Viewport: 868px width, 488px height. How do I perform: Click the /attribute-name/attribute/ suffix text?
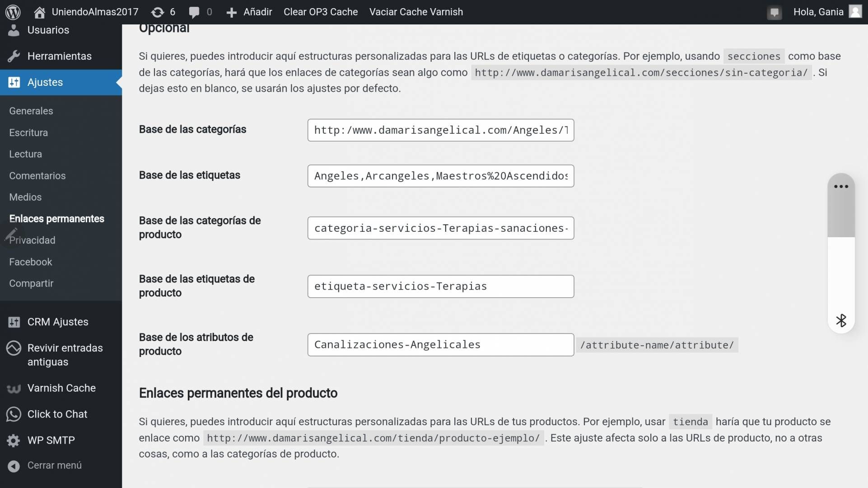coord(657,345)
